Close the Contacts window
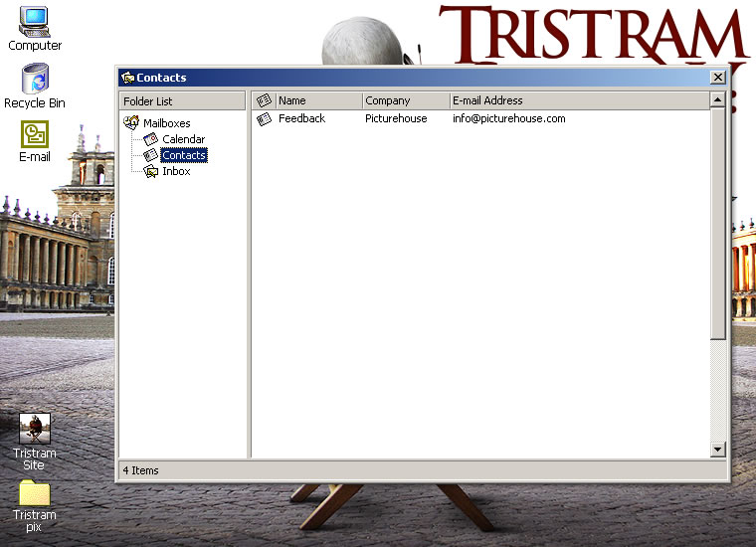 pyautogui.click(x=718, y=78)
